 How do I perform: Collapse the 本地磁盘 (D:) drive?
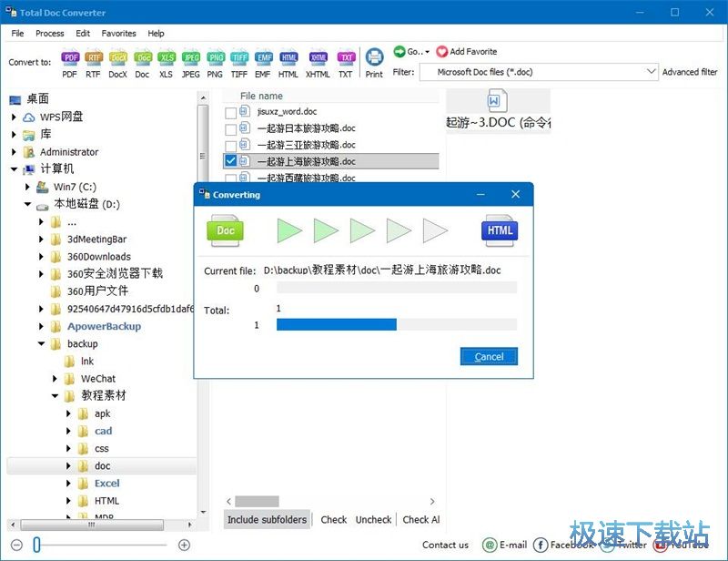pos(28,204)
